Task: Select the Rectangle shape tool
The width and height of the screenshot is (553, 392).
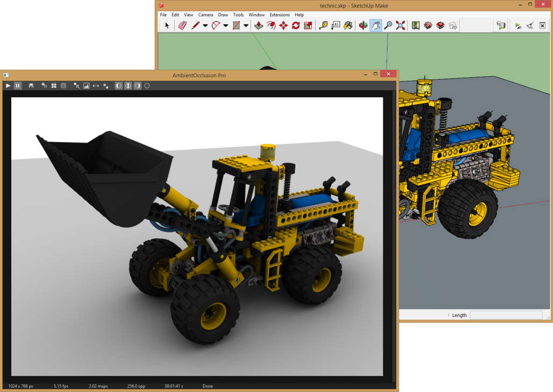Action: [x=236, y=25]
